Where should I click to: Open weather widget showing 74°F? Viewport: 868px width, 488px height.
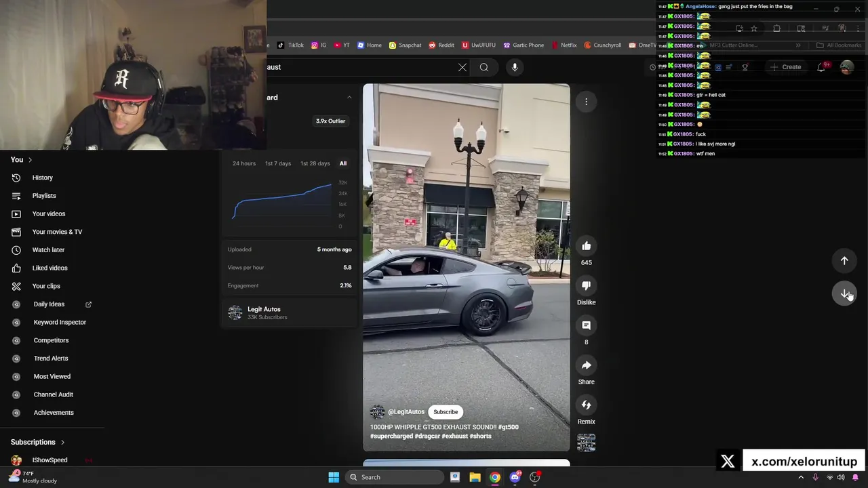(33, 477)
